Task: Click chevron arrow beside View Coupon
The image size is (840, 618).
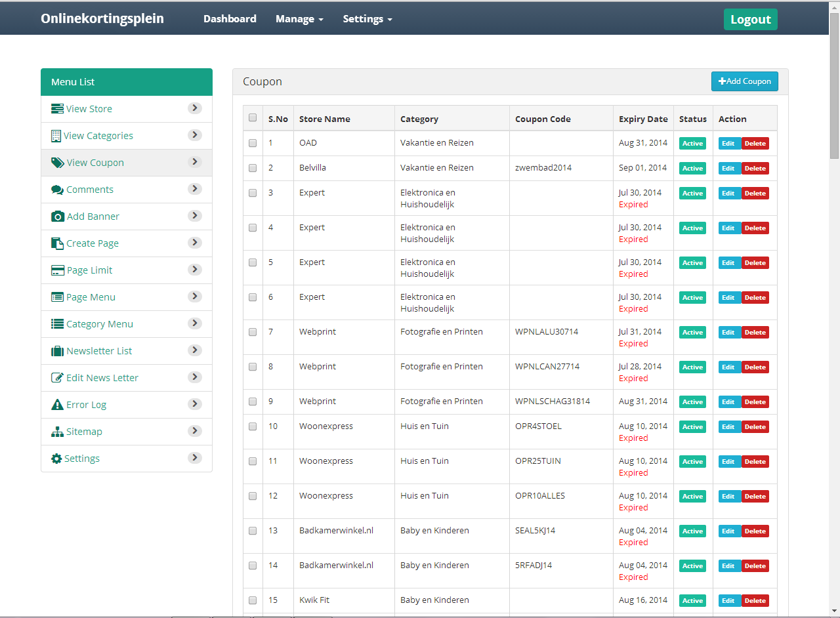Action: pos(195,162)
